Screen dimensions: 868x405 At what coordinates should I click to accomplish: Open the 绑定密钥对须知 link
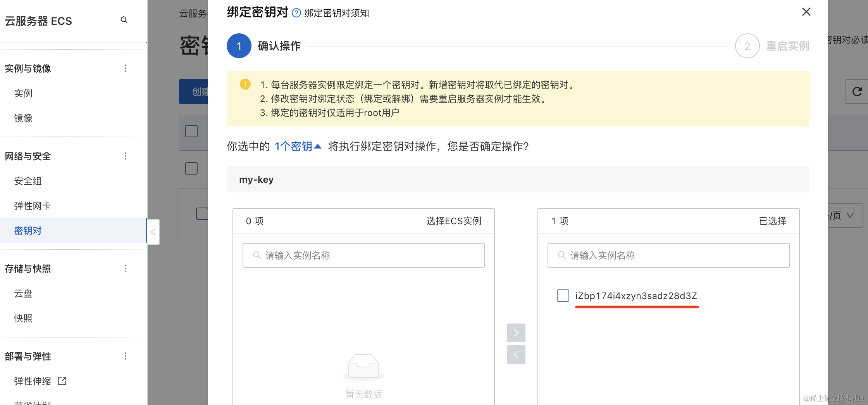tap(336, 13)
